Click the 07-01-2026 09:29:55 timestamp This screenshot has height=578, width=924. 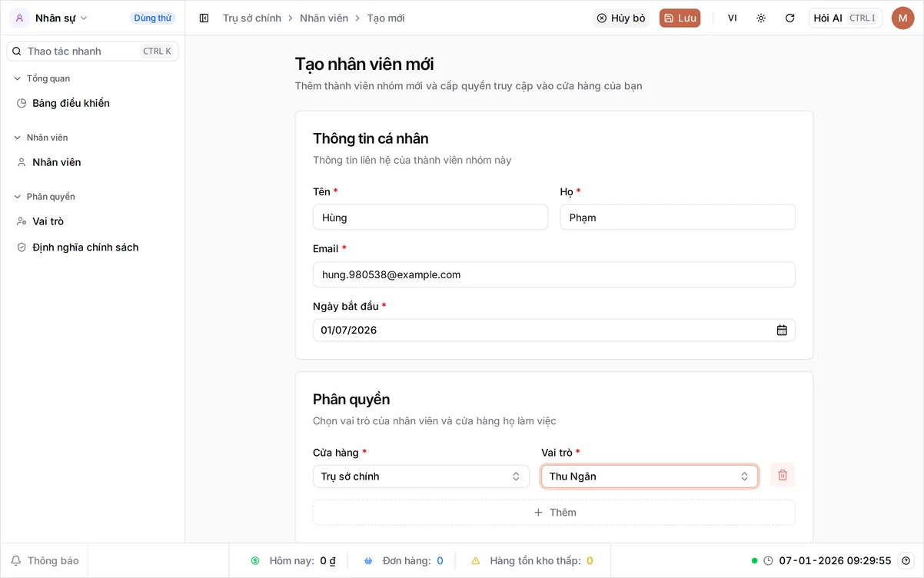click(835, 561)
